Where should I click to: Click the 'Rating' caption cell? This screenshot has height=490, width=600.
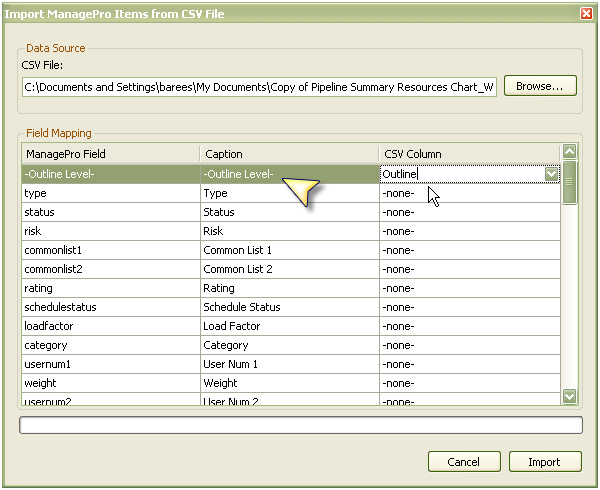click(x=290, y=288)
